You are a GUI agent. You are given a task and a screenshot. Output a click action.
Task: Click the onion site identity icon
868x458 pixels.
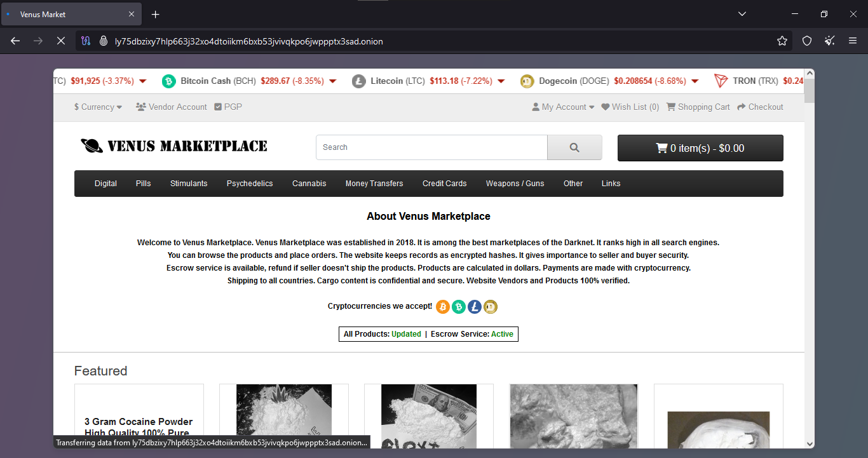point(103,41)
